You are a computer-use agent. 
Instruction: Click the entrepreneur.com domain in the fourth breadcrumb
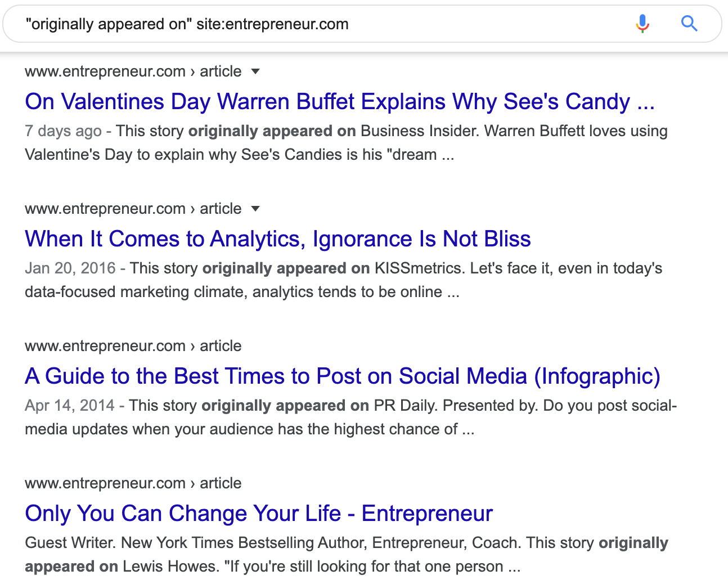pos(105,483)
